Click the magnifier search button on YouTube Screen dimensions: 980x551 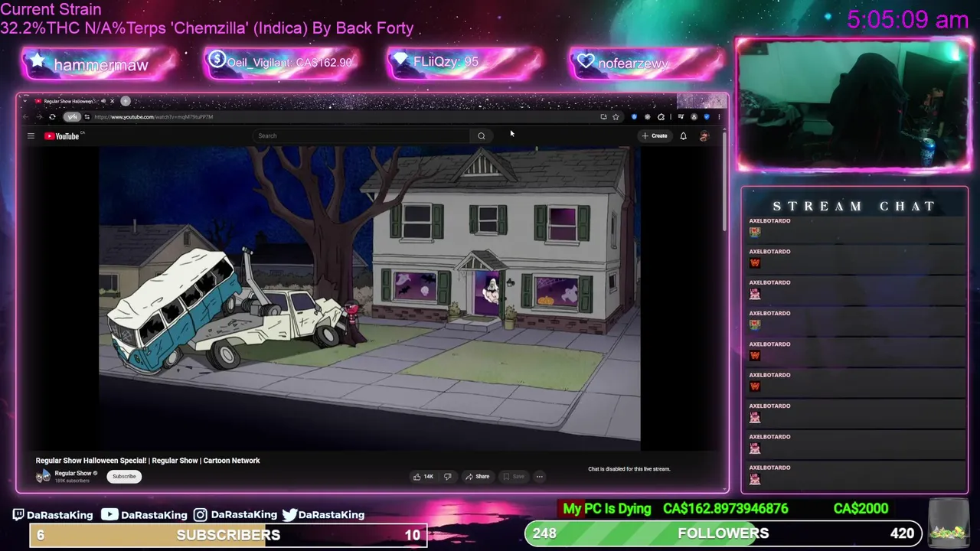[x=482, y=135]
